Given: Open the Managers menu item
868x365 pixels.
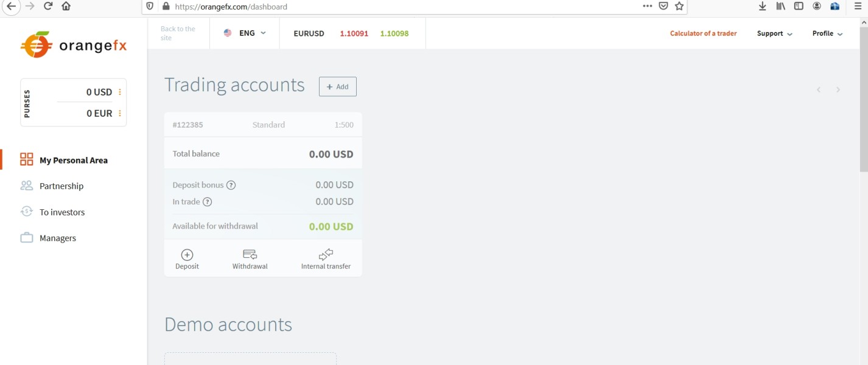Looking at the screenshot, I should tap(58, 238).
